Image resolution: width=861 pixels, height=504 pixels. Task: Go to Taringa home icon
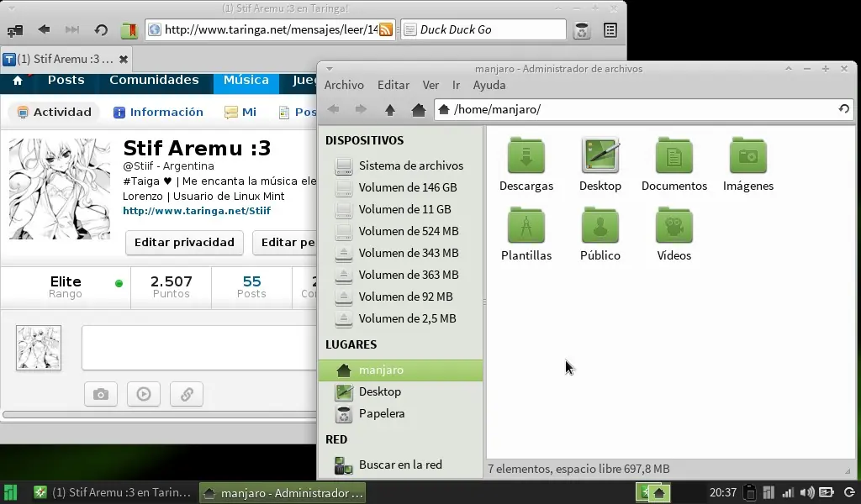tap(18, 81)
